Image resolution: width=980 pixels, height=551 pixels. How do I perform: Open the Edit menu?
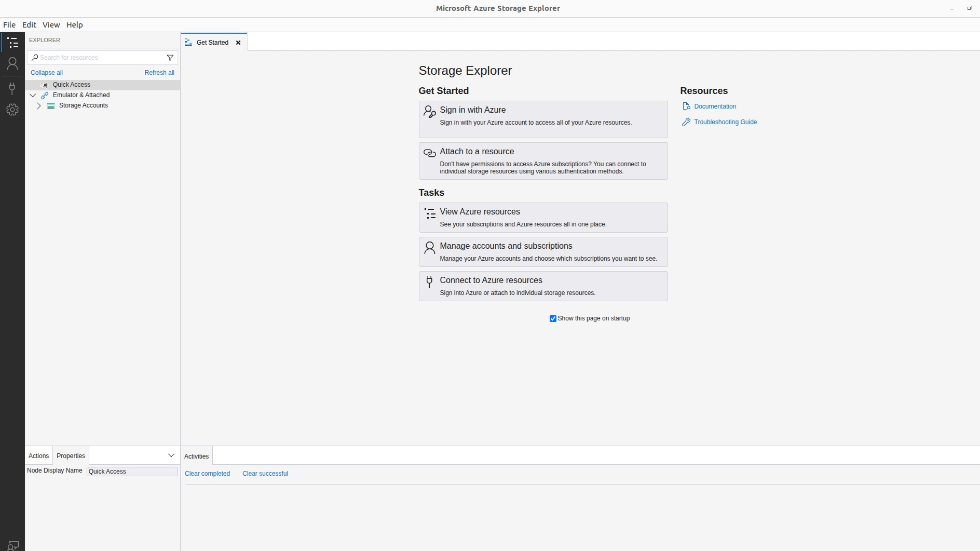click(x=29, y=25)
